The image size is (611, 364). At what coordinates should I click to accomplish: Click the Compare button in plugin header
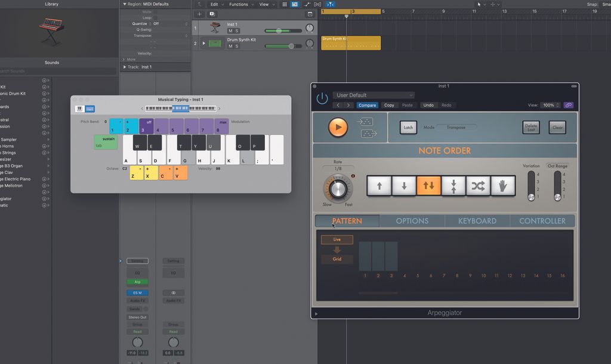tap(368, 105)
